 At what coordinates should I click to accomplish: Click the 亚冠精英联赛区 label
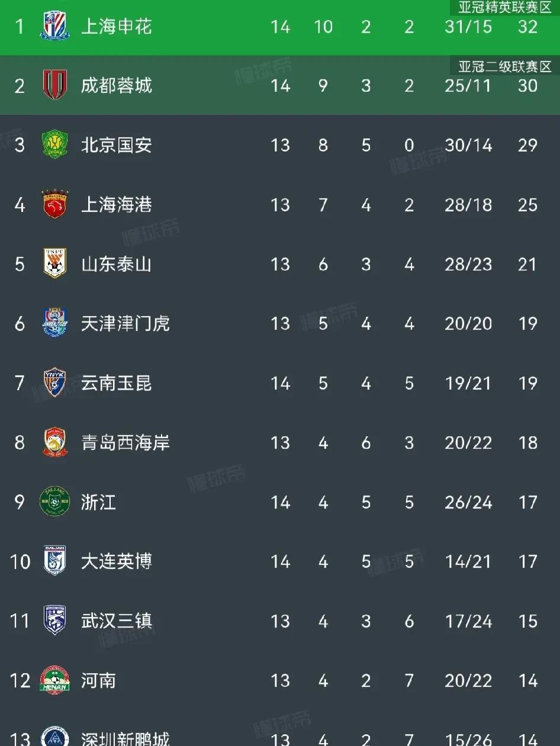tap(504, 7)
